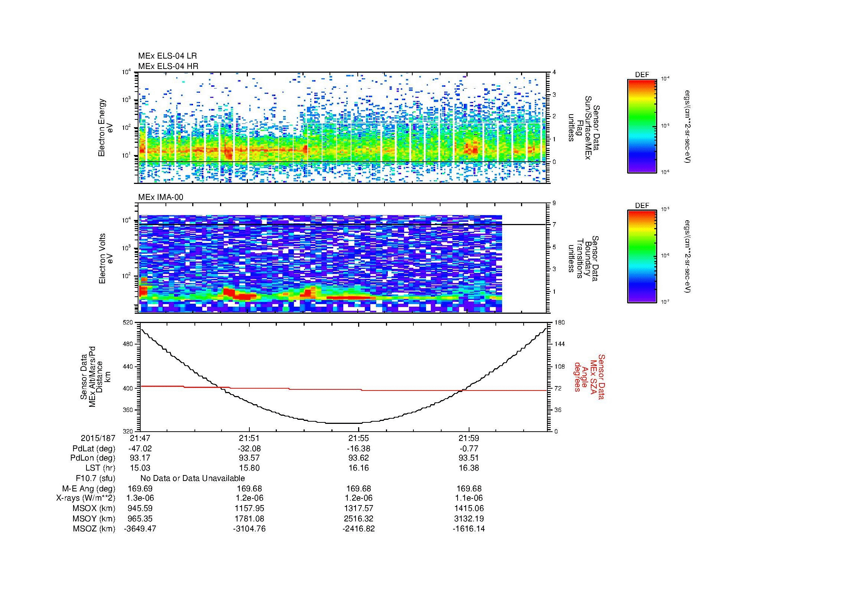Click the 21:47 time tick label
This screenshot has height=613, width=868.
pos(140,438)
